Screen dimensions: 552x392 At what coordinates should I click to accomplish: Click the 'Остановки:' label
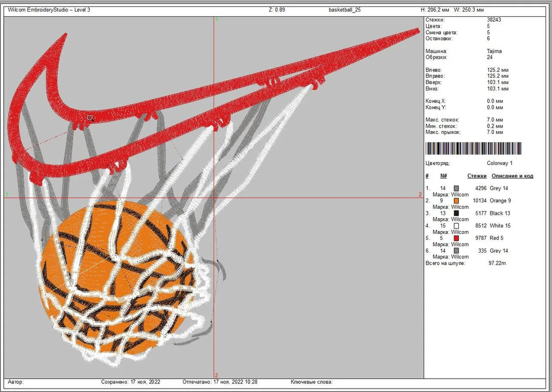[x=439, y=38]
